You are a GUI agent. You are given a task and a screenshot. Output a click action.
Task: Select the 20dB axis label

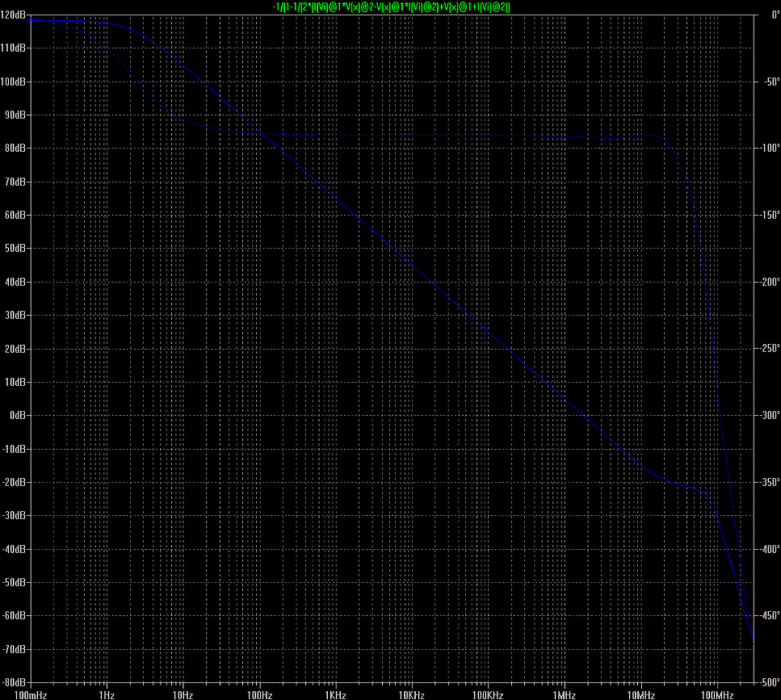tap(15, 349)
